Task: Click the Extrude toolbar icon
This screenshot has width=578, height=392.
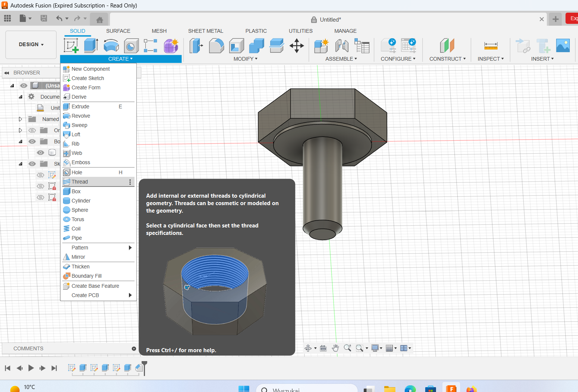Action: pos(91,46)
